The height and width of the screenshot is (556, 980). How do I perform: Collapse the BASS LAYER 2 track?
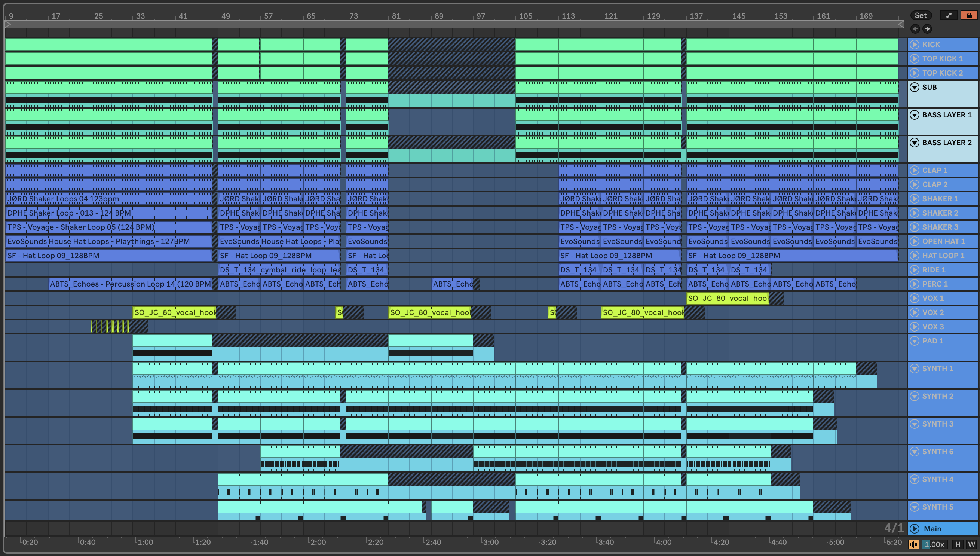(914, 143)
